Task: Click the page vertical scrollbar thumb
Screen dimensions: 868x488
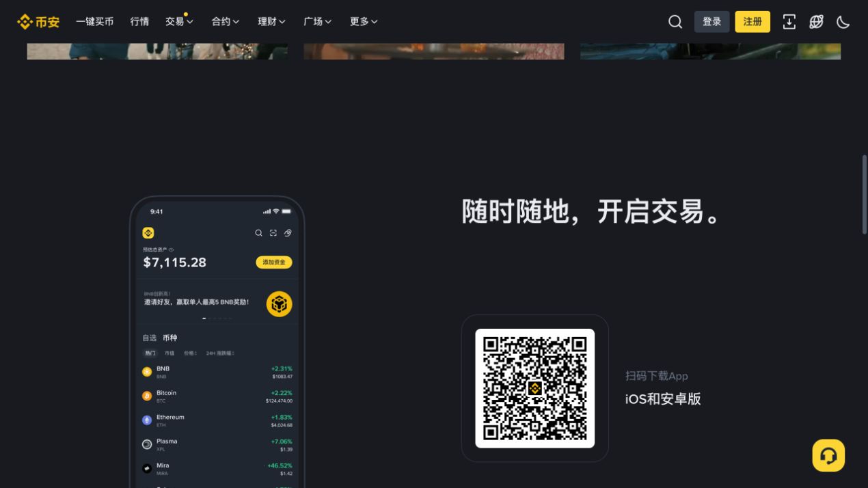Action: point(865,195)
